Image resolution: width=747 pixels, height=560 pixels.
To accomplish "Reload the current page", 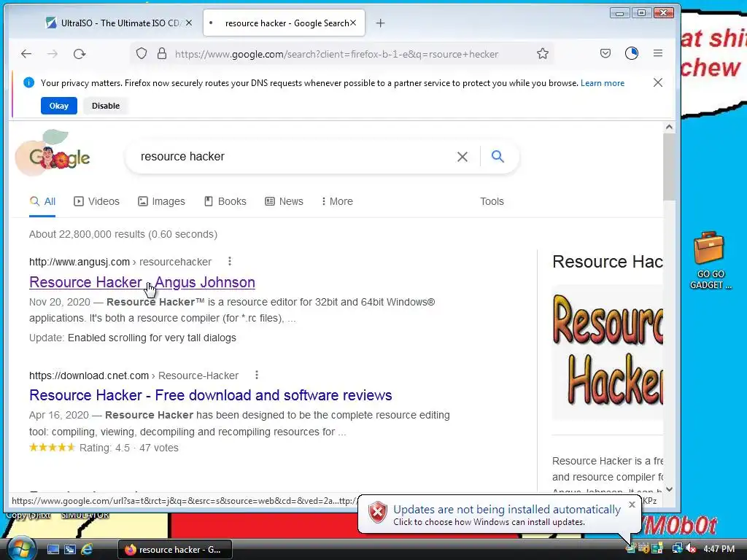I will 80,54.
